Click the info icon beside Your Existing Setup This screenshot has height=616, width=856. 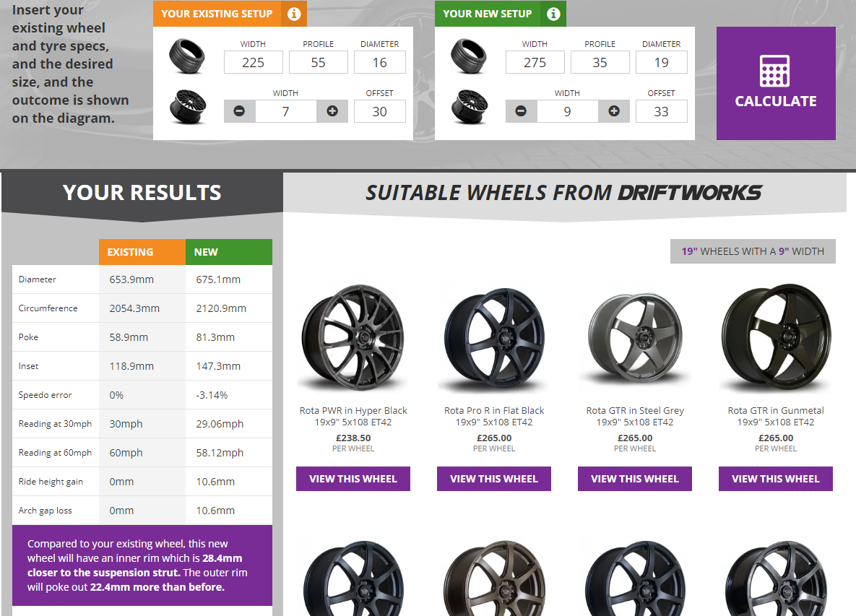click(294, 14)
